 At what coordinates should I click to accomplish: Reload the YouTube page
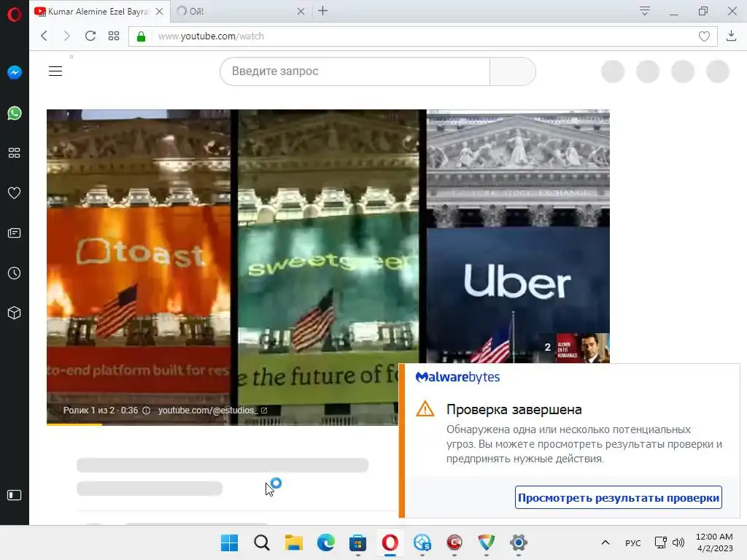90,36
